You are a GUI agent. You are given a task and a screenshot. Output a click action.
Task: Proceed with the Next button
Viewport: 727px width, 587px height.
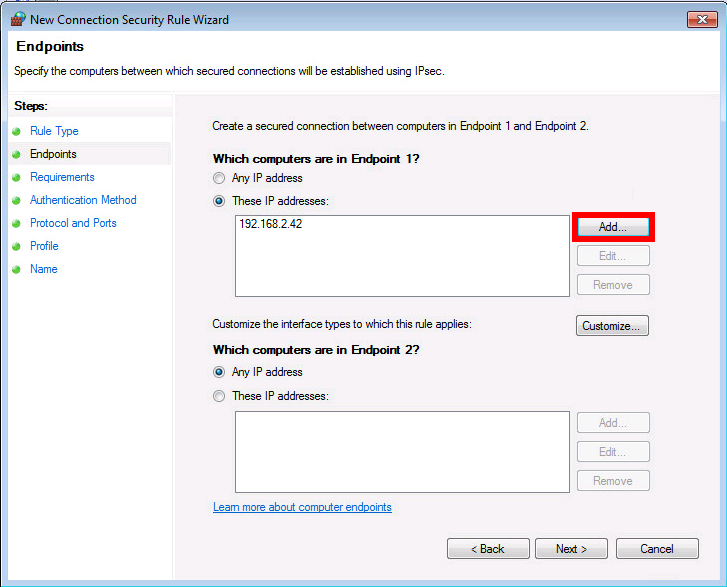click(571, 549)
